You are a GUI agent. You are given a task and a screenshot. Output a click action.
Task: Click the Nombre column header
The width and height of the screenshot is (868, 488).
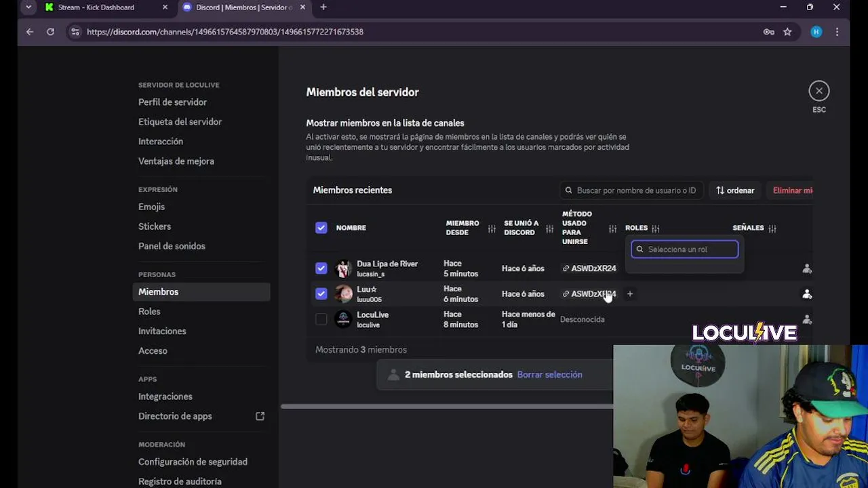[351, 228]
